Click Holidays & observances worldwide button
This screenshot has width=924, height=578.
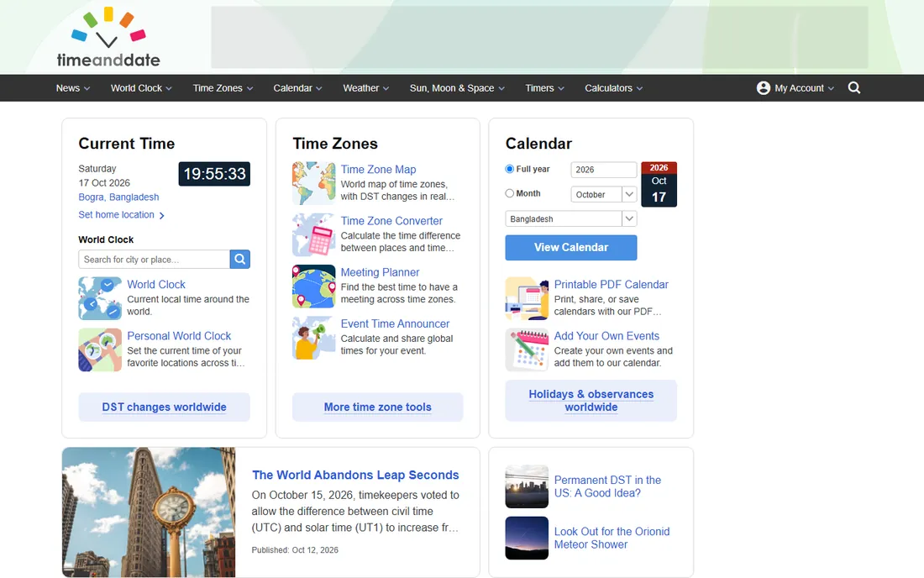591,401
